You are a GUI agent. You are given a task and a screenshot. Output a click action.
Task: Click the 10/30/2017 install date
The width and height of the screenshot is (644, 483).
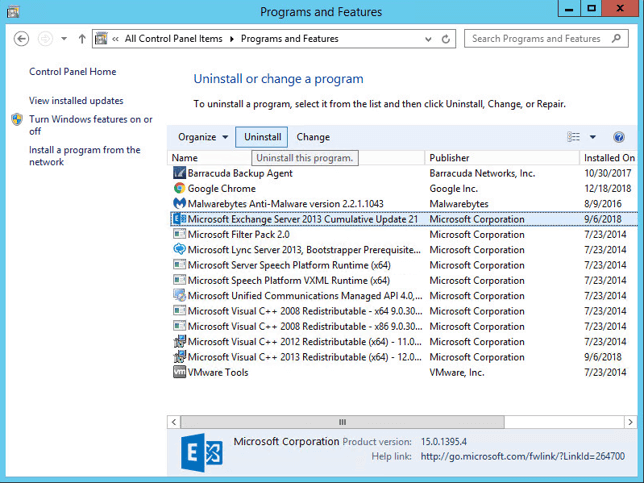tap(608, 173)
